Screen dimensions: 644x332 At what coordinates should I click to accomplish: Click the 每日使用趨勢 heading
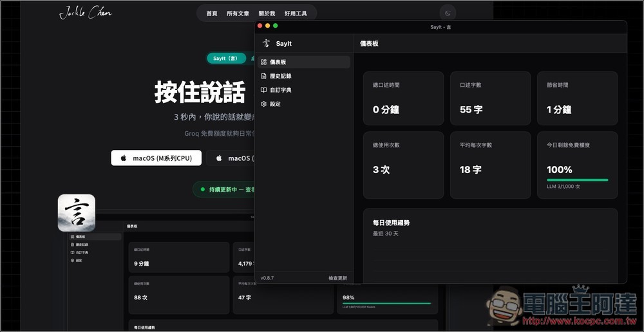[391, 223]
